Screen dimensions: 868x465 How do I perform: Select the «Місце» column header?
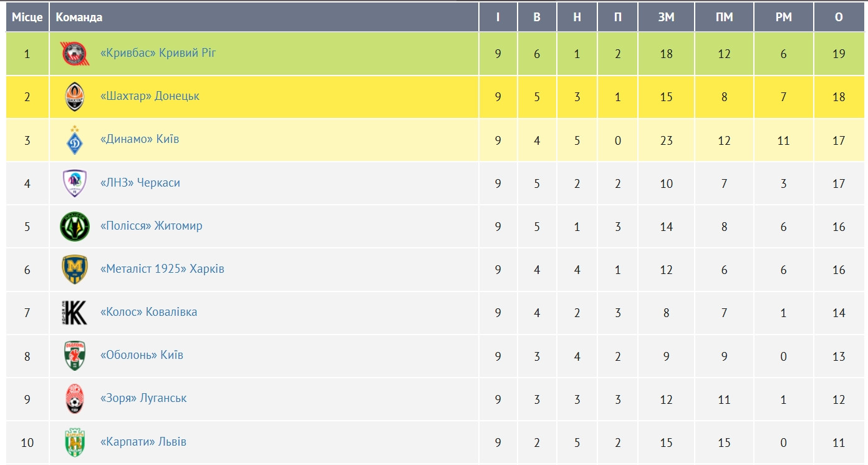coord(27,17)
